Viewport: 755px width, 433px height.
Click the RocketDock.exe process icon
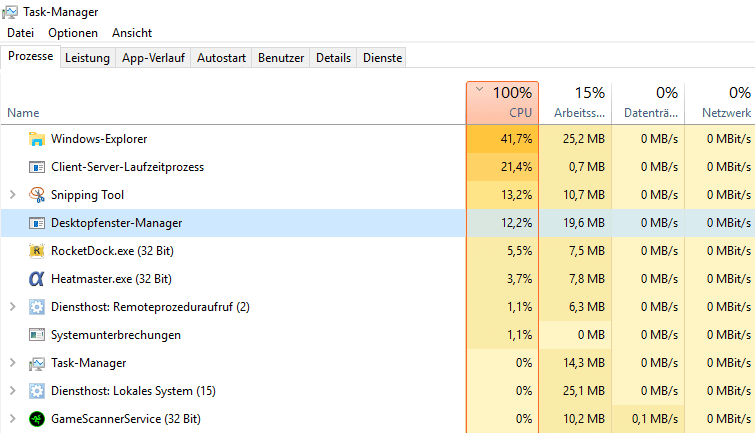(37, 251)
